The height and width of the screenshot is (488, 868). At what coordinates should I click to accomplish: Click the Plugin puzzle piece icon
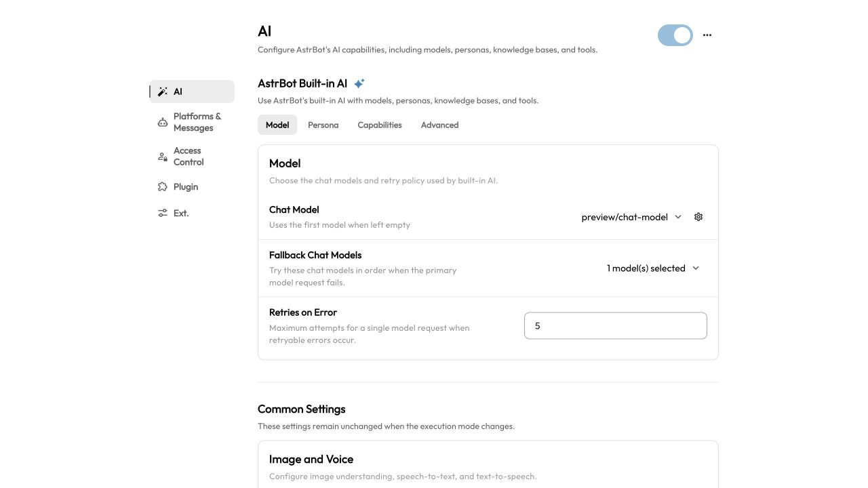point(163,187)
